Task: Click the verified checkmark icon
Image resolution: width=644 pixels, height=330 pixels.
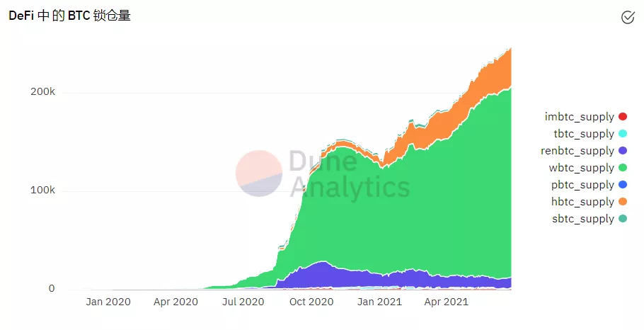Action: pos(627,18)
